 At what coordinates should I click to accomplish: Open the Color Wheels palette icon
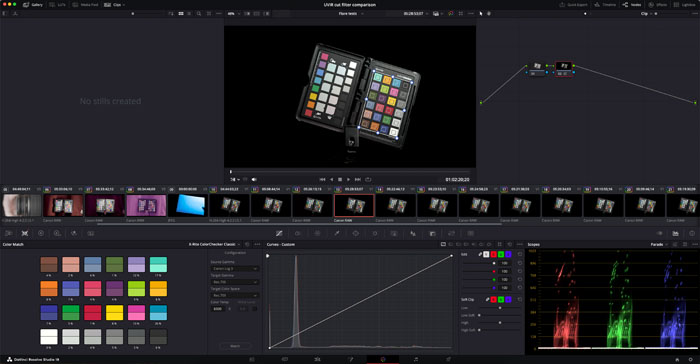(41, 233)
